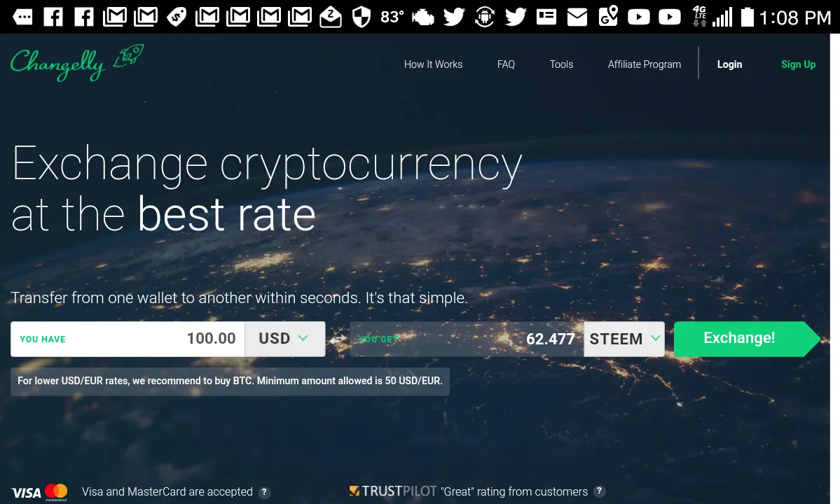840x504 pixels.
Task: Tap the signal strength bars icon
Action: click(722, 17)
